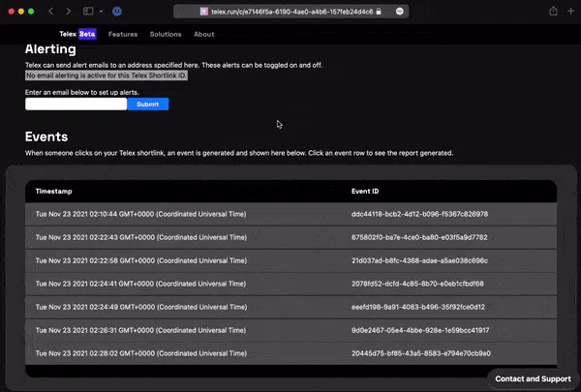Open a new tab with plus icon
The width and height of the screenshot is (581, 392).
coord(570,11)
